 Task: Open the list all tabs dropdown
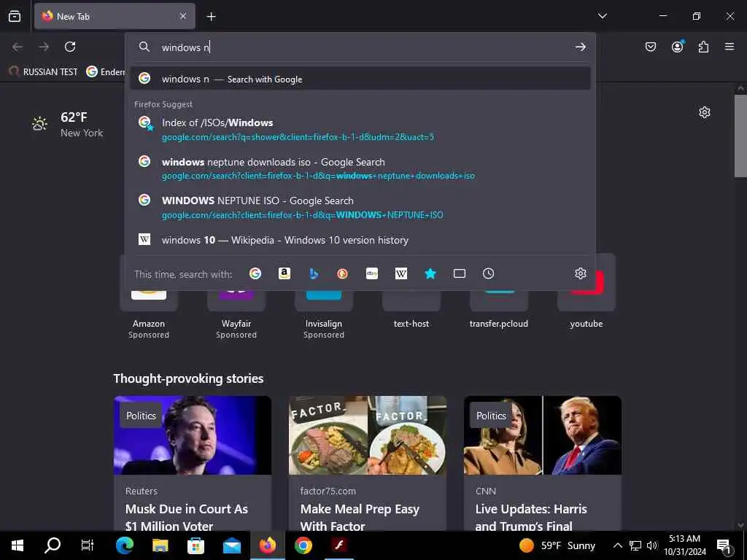602,16
